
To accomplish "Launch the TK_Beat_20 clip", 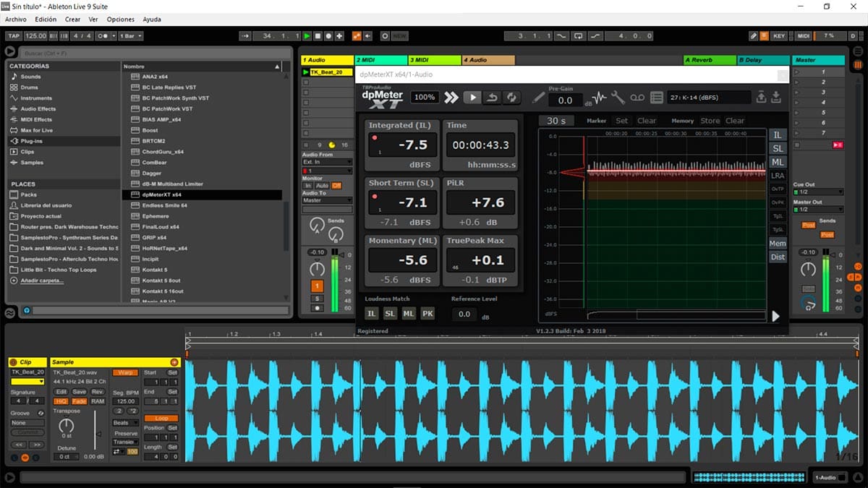I will [x=307, y=72].
